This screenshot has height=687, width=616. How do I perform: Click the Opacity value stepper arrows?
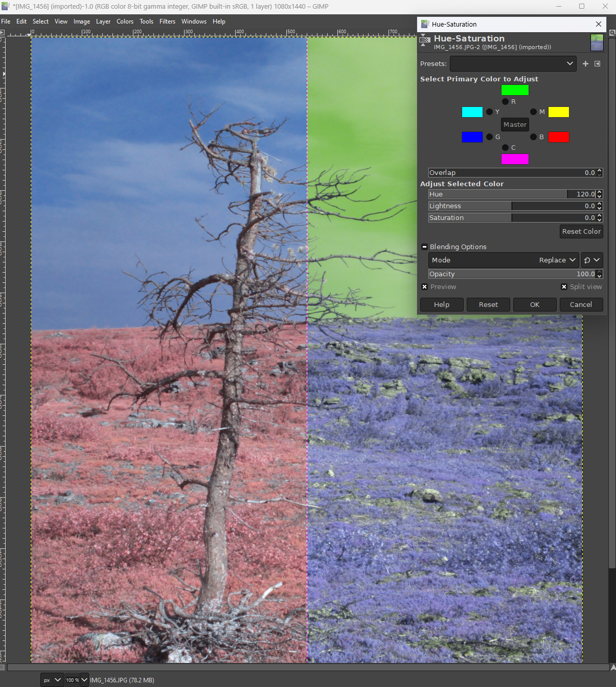600,274
